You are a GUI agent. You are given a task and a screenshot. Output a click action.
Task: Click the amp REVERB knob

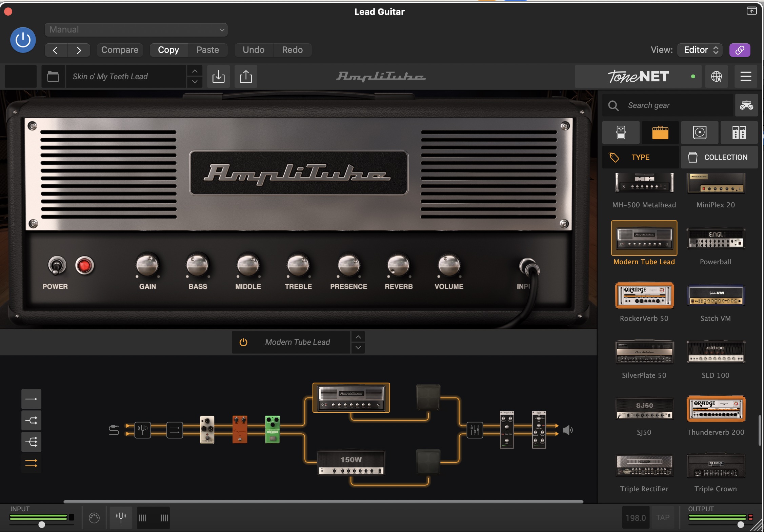point(399,265)
